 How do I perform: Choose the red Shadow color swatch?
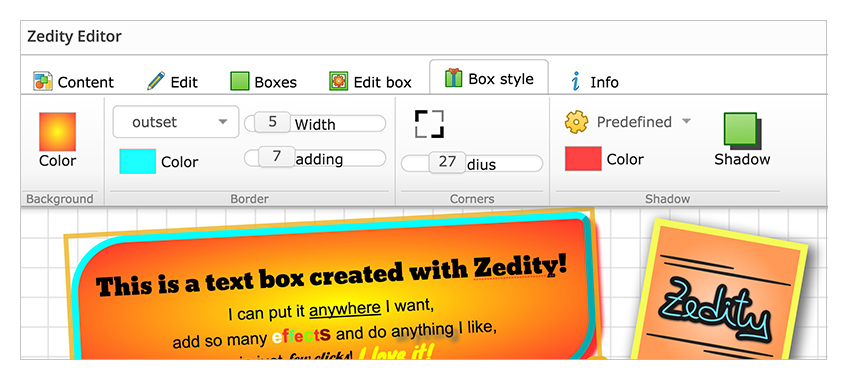[x=583, y=159]
